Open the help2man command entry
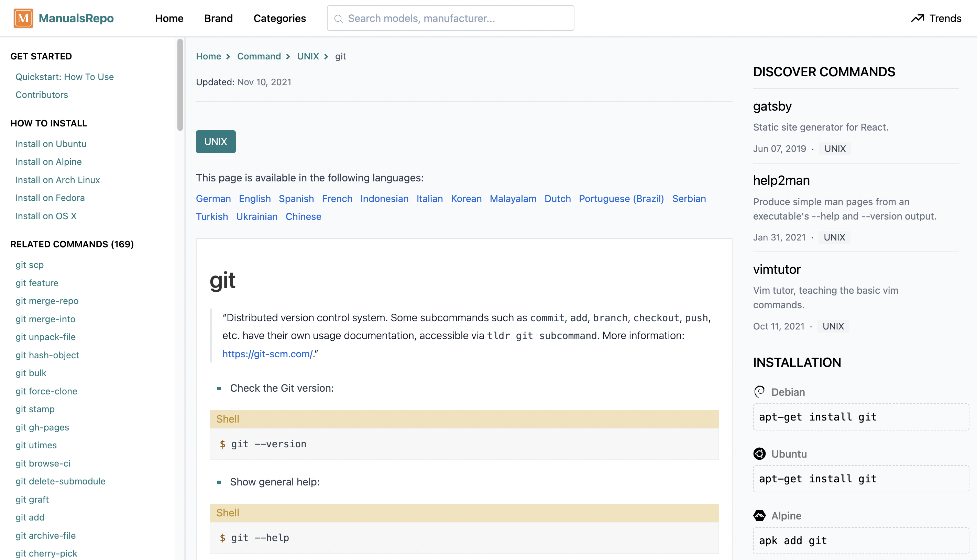Screen dimensions: 977x560 [781, 180]
